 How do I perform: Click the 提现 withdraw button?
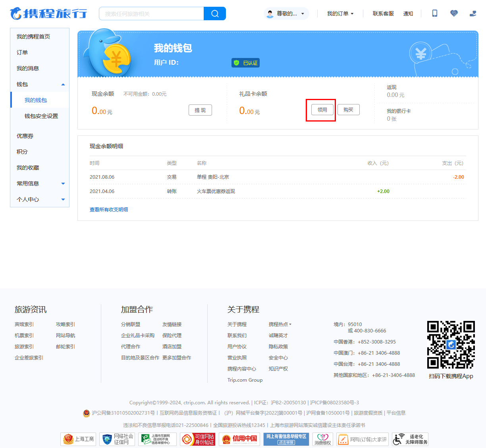click(200, 110)
